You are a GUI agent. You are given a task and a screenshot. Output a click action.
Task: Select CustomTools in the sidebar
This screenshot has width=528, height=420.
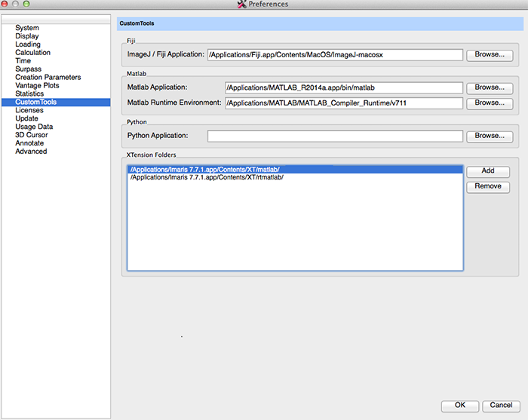click(56, 102)
